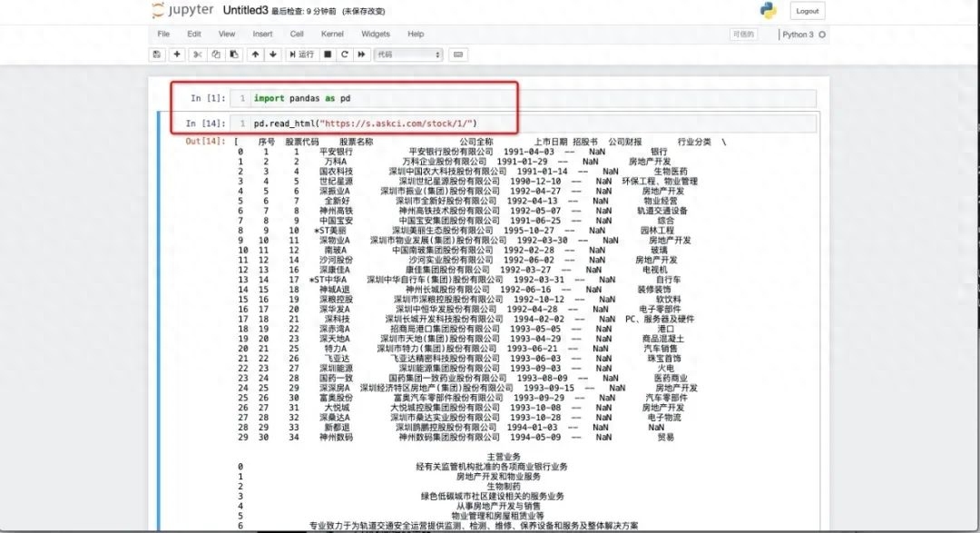Restart the kernel using the circular arrow icon
The width and height of the screenshot is (980, 533).
[345, 54]
